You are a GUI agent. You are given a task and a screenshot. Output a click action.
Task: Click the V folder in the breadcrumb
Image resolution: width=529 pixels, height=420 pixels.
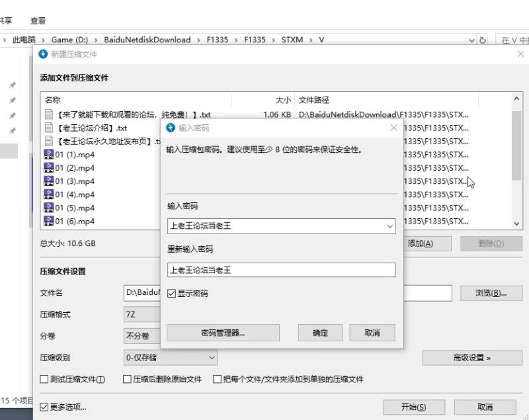click(321, 40)
